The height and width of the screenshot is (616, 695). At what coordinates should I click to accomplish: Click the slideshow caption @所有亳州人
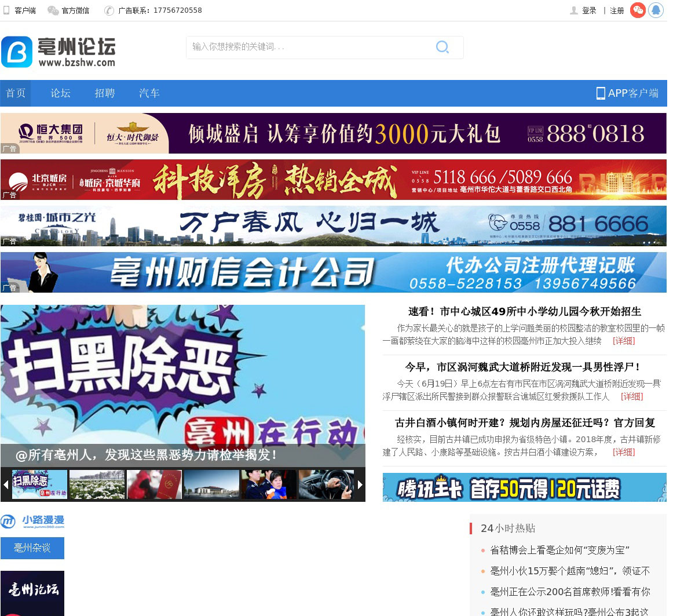coord(146,455)
